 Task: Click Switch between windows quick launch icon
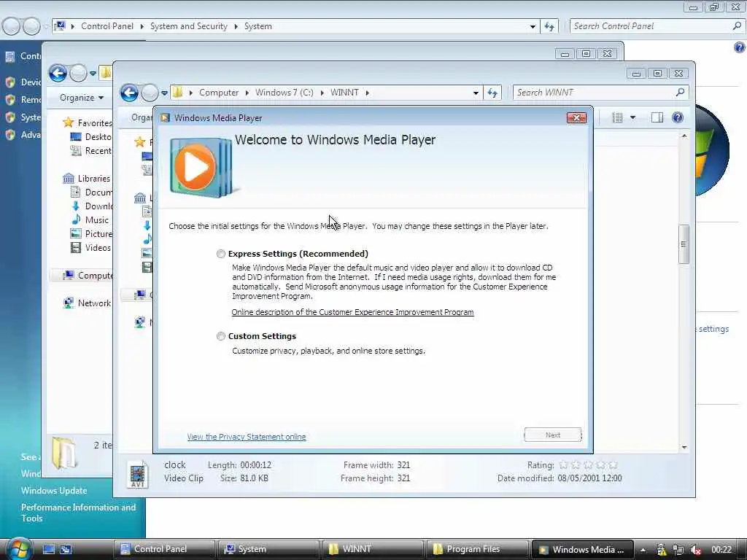tap(66, 549)
